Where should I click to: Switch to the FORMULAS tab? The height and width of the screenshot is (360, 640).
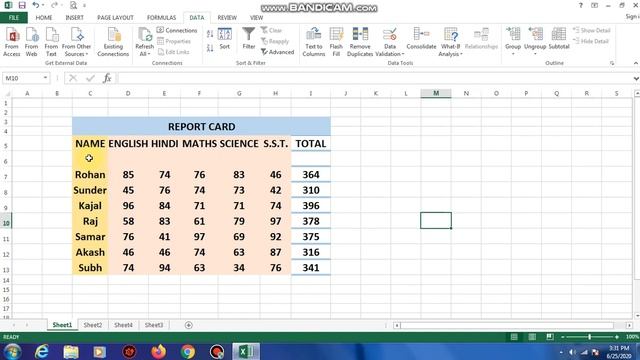[161, 18]
